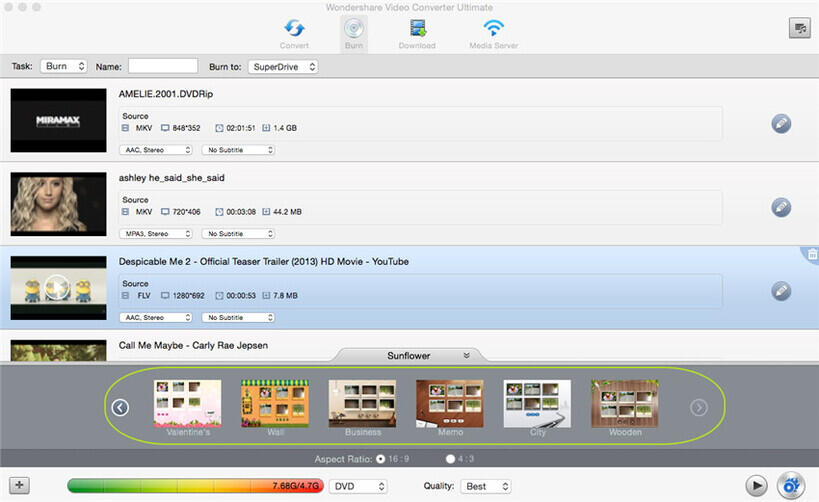Open the Quality dropdown set to Best
Screen dimensions: 819x502
(x=485, y=486)
